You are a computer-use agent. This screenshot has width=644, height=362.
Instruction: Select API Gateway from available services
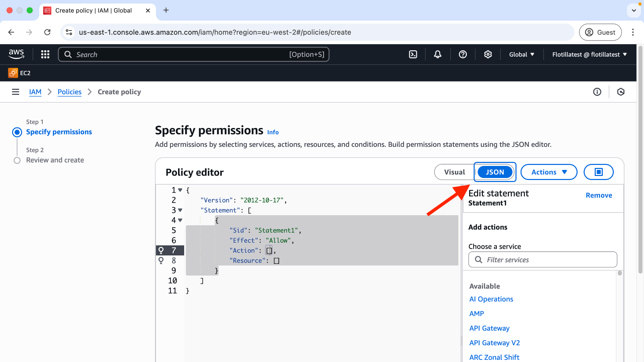pos(489,328)
